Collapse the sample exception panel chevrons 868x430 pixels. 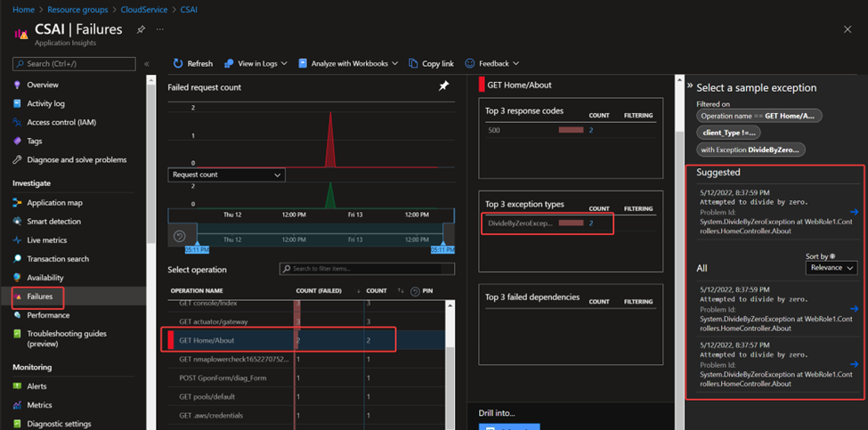[x=690, y=85]
